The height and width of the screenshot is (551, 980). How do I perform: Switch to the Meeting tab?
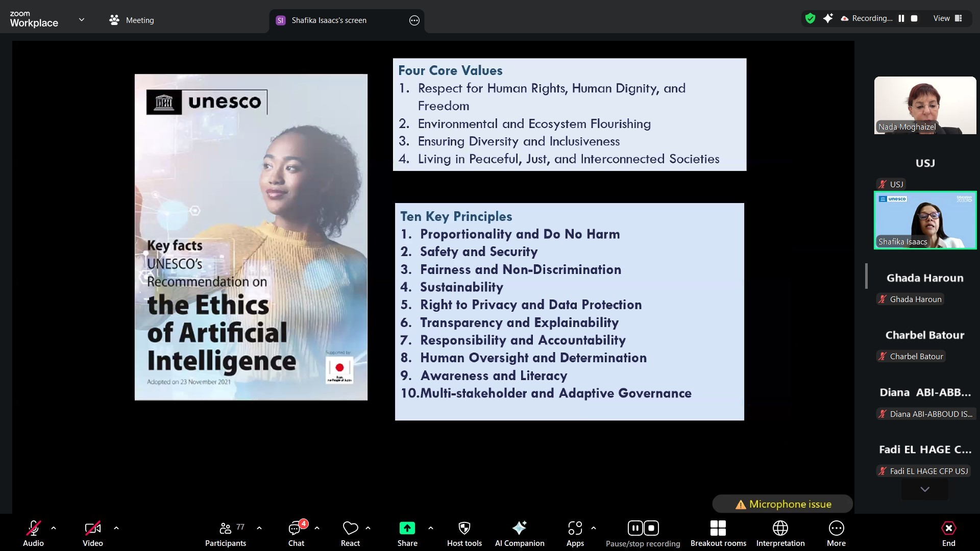132,20
